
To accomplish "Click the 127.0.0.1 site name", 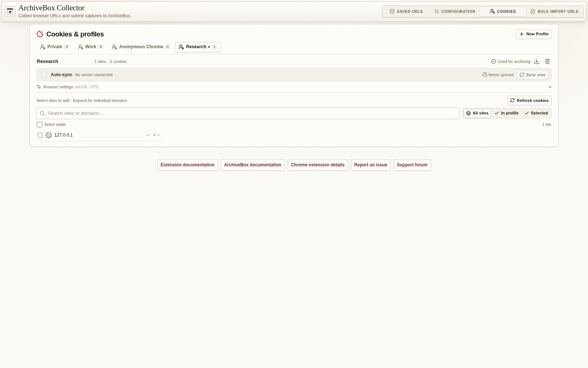I will [64, 135].
